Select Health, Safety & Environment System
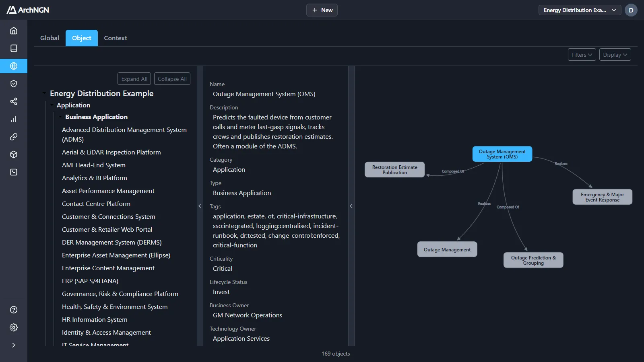The width and height of the screenshot is (644, 362). coord(115,306)
